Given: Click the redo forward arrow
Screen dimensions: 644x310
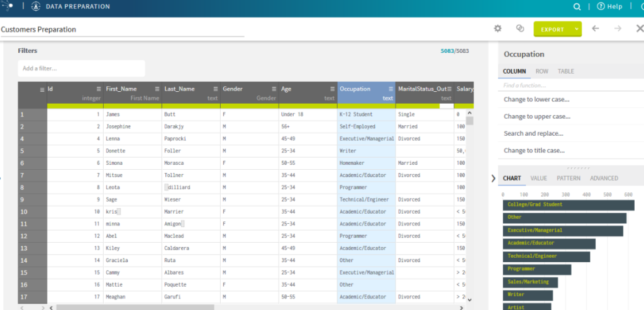Looking at the screenshot, I should click(618, 28).
